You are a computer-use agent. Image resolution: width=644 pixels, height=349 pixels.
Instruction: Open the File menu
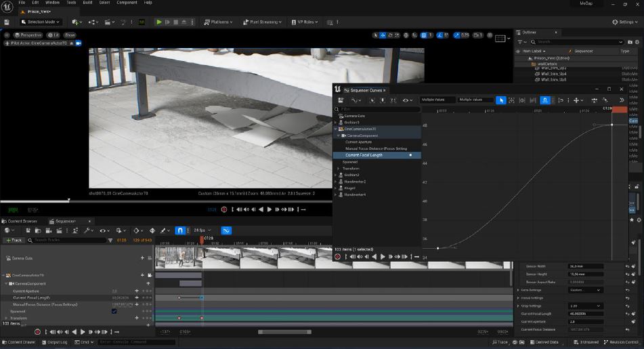coord(22,3)
